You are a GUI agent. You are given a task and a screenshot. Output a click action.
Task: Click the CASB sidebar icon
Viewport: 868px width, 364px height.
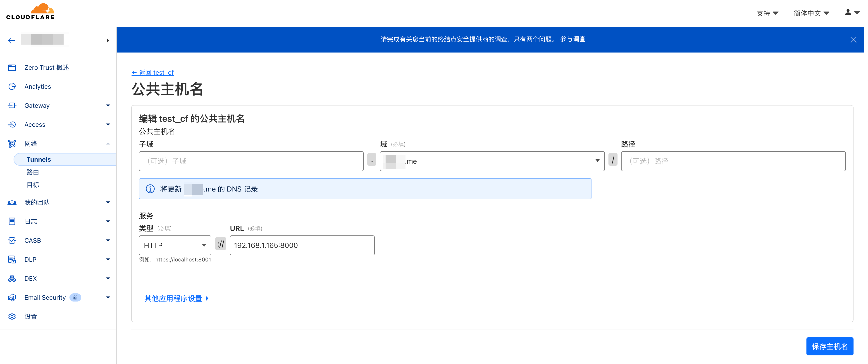point(12,241)
